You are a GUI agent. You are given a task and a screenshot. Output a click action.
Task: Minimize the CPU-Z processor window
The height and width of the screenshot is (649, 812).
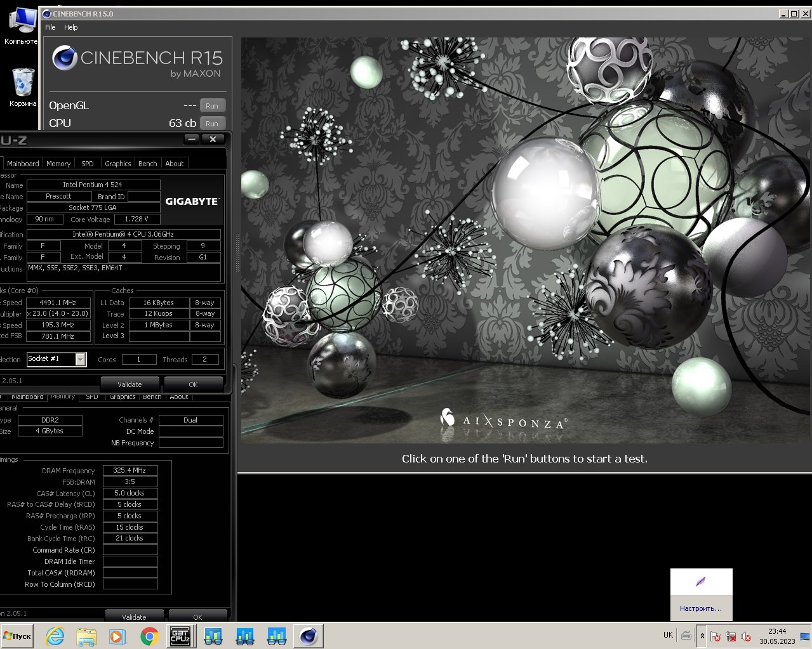(192, 139)
